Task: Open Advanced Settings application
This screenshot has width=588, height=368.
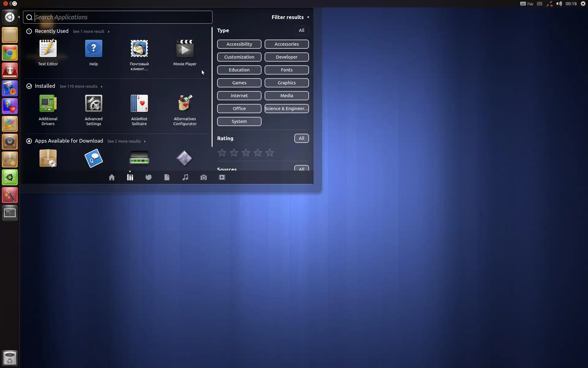Action: [x=93, y=104]
